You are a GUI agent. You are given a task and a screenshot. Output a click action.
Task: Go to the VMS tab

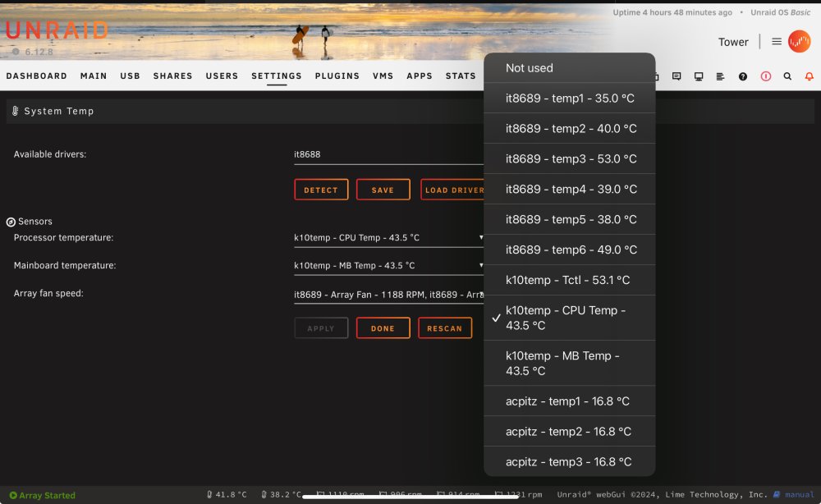383,76
